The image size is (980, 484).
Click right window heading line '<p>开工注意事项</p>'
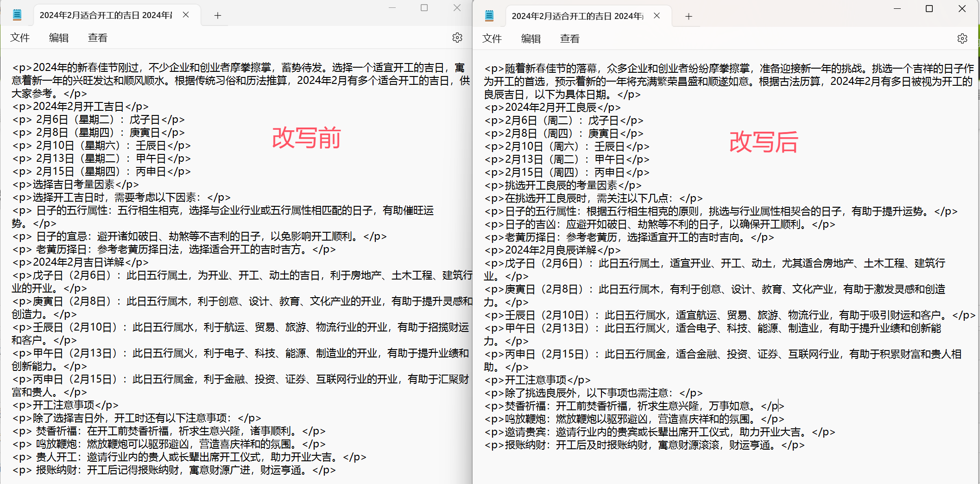click(537, 380)
